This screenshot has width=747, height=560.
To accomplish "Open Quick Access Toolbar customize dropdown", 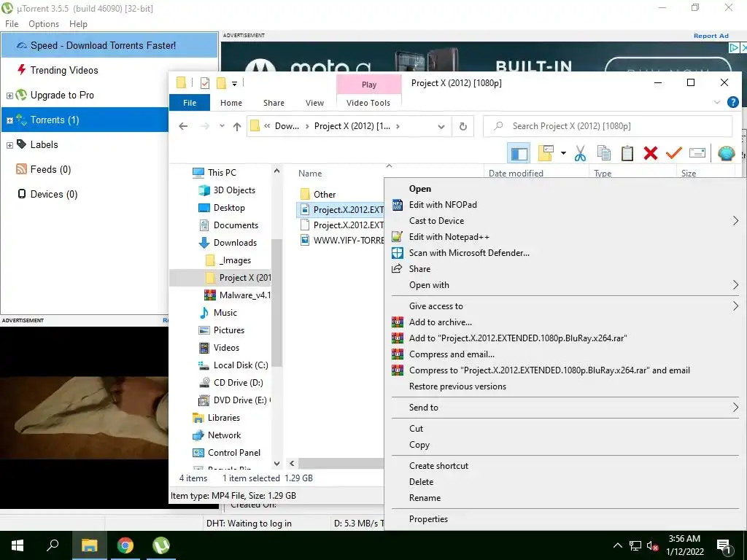I will (x=234, y=84).
